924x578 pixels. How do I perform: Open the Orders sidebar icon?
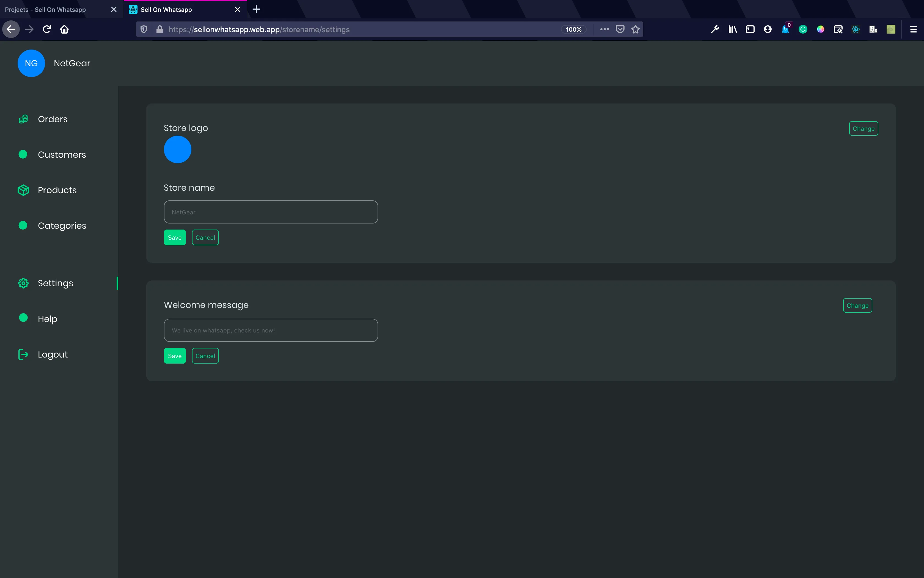pyautogui.click(x=23, y=119)
